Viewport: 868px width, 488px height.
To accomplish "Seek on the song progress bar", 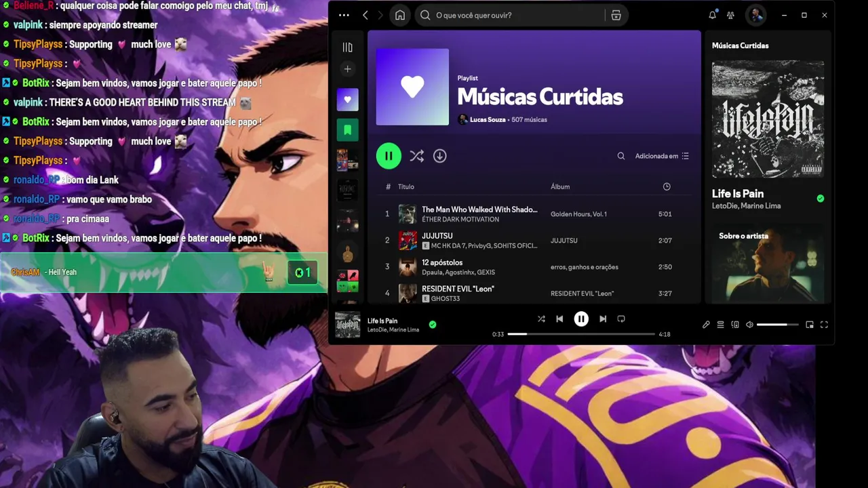I will pos(581,334).
